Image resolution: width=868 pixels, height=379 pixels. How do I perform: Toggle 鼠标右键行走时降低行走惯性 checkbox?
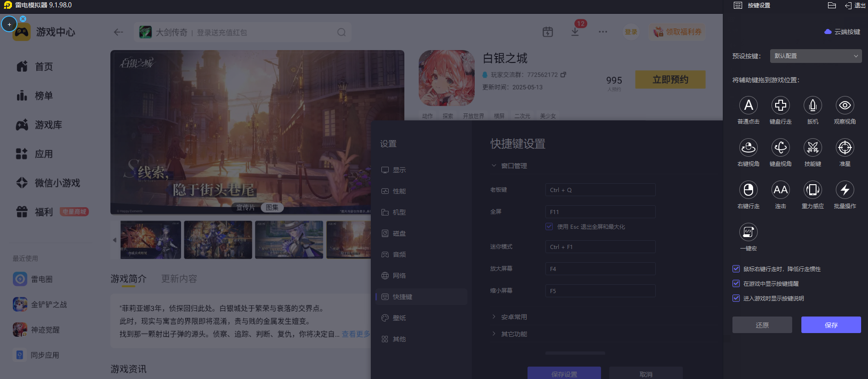tap(736, 269)
